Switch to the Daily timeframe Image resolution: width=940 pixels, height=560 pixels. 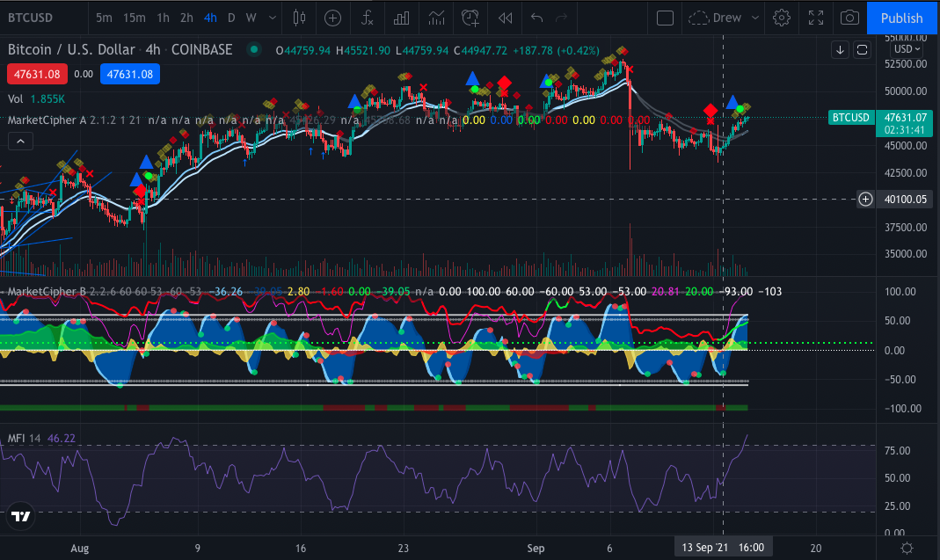231,18
